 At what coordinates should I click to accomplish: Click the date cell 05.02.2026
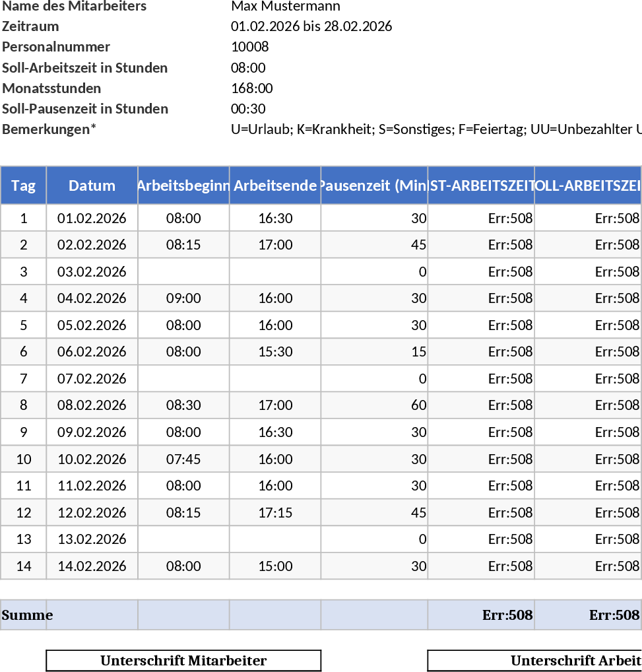pos(92,325)
